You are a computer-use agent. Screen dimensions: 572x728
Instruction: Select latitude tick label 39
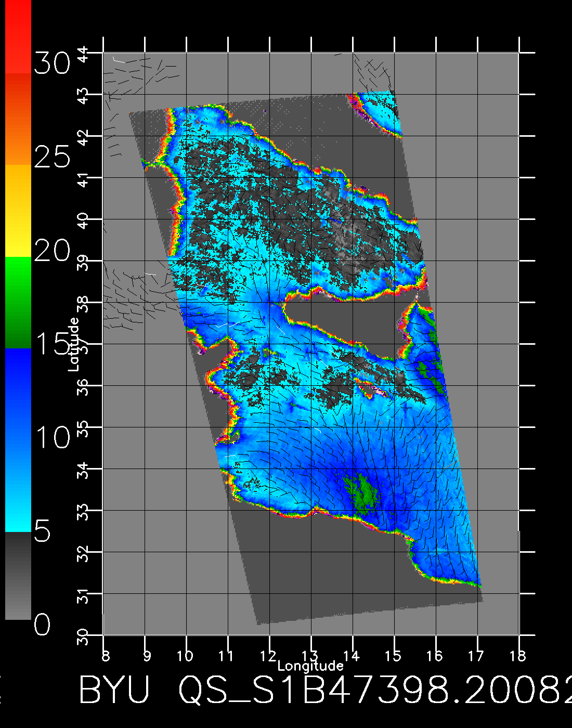pos(83,262)
